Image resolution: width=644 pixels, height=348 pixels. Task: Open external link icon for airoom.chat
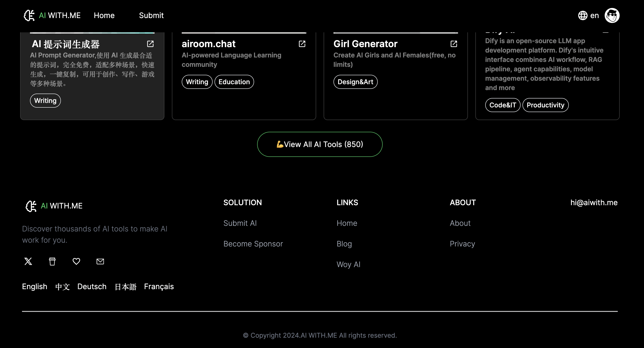(302, 44)
